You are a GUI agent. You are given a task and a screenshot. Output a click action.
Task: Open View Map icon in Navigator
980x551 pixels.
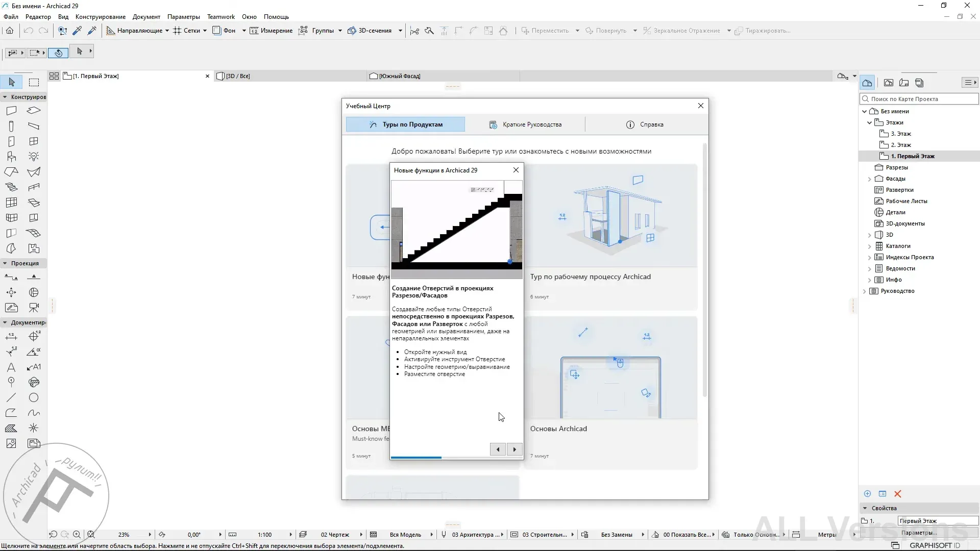889,83
